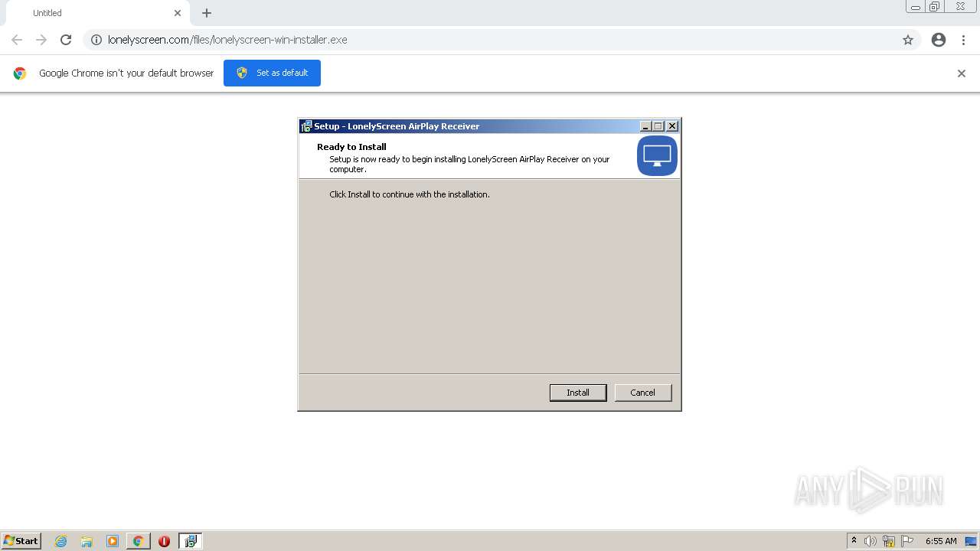Viewport: 980px width, 551px height.
Task: Open Windows Media Player on taskbar
Action: point(113,541)
